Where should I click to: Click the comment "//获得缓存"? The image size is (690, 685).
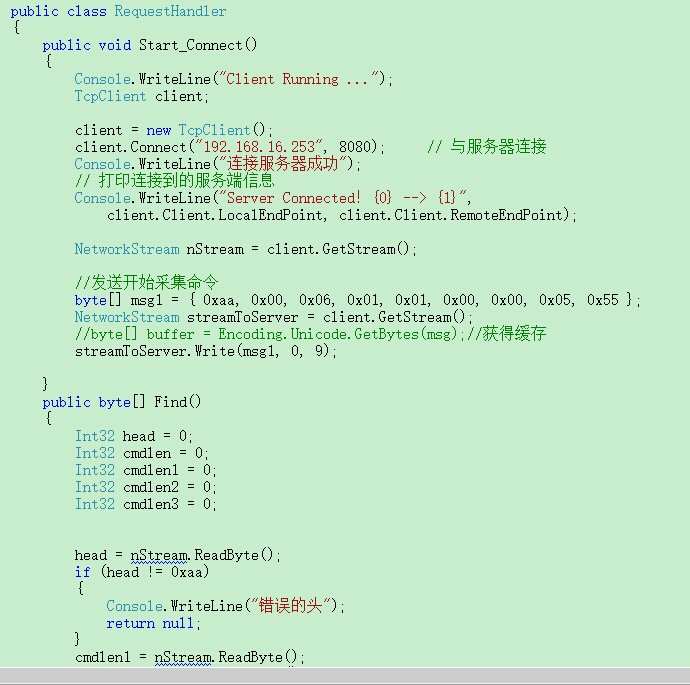click(x=506, y=333)
